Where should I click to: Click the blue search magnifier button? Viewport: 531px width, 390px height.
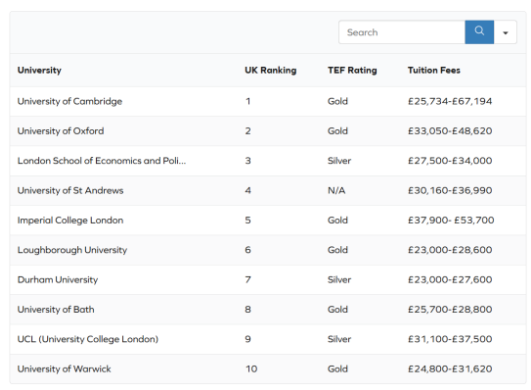click(x=479, y=32)
